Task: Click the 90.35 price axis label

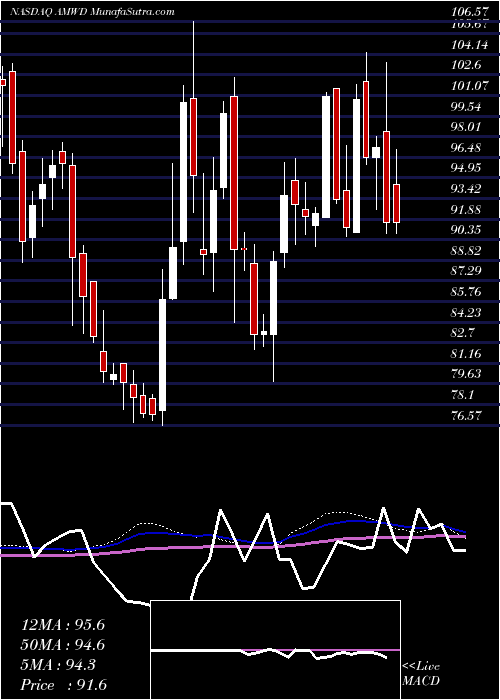Action: [x=467, y=230]
